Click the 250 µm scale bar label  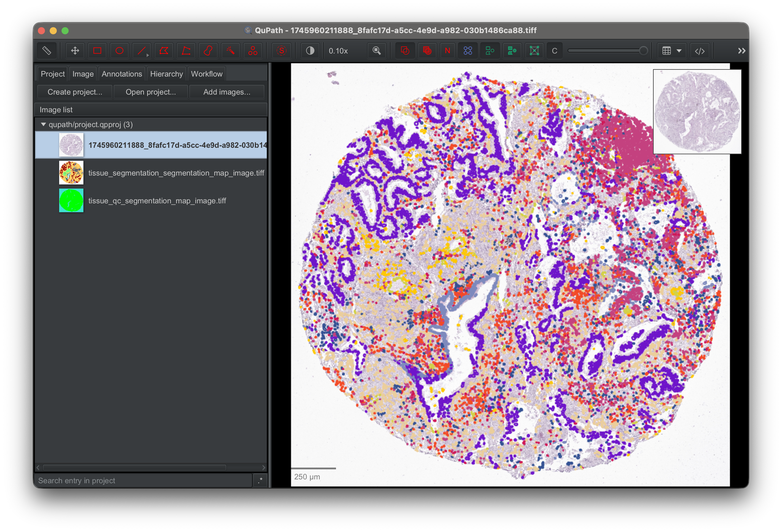[307, 477]
